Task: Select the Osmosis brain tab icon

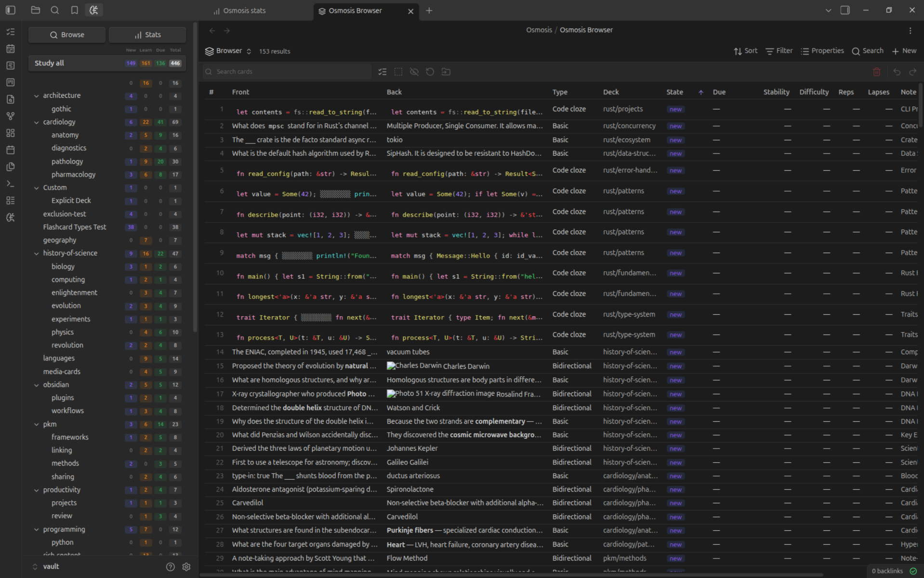Action: (x=94, y=10)
